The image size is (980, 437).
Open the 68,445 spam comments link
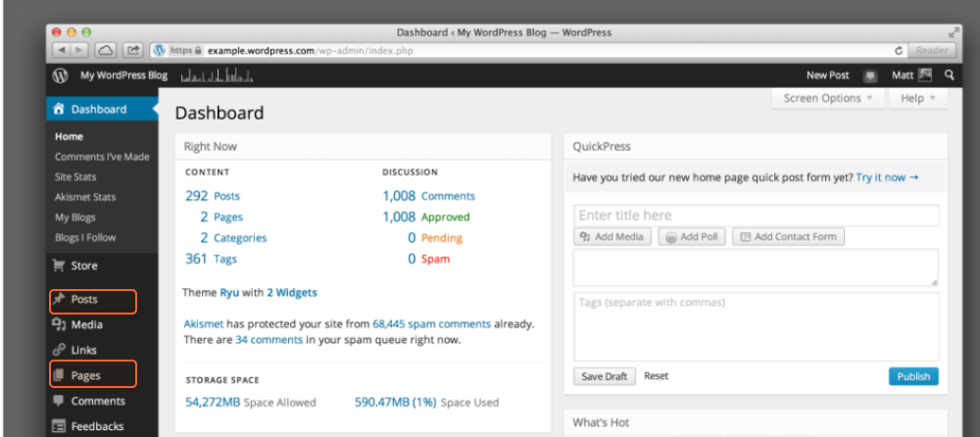[x=432, y=324]
